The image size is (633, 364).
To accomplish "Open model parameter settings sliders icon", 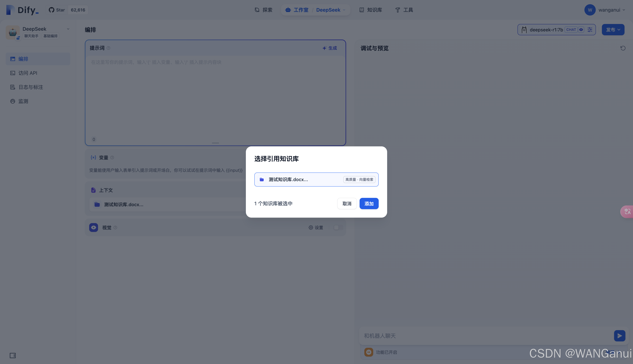I will 590,30.
